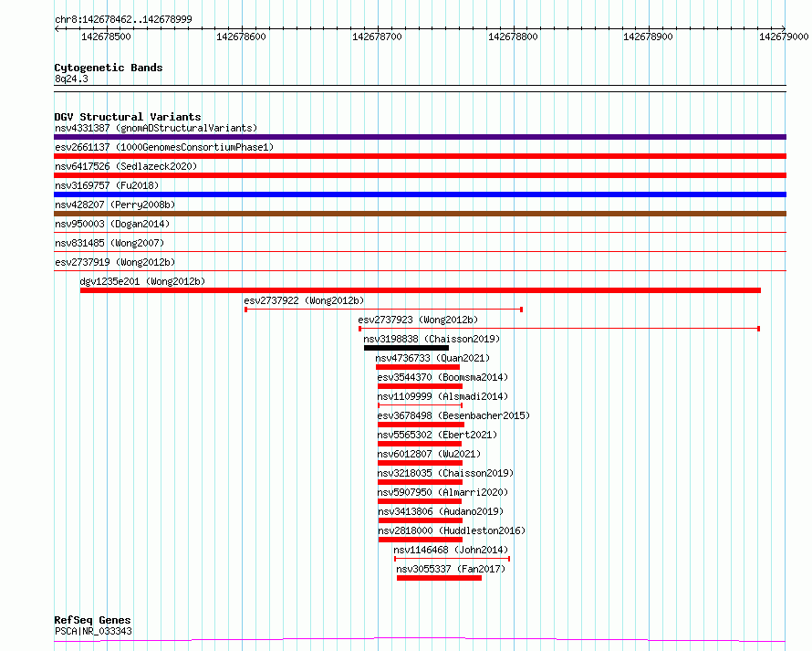Open nsv428207 Perry2008b variant label
Image resolution: width=812 pixels, height=651 pixels.
[115, 205]
